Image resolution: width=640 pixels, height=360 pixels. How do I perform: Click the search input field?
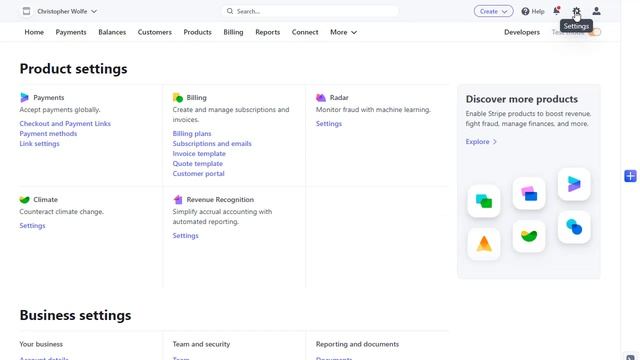[x=310, y=11]
